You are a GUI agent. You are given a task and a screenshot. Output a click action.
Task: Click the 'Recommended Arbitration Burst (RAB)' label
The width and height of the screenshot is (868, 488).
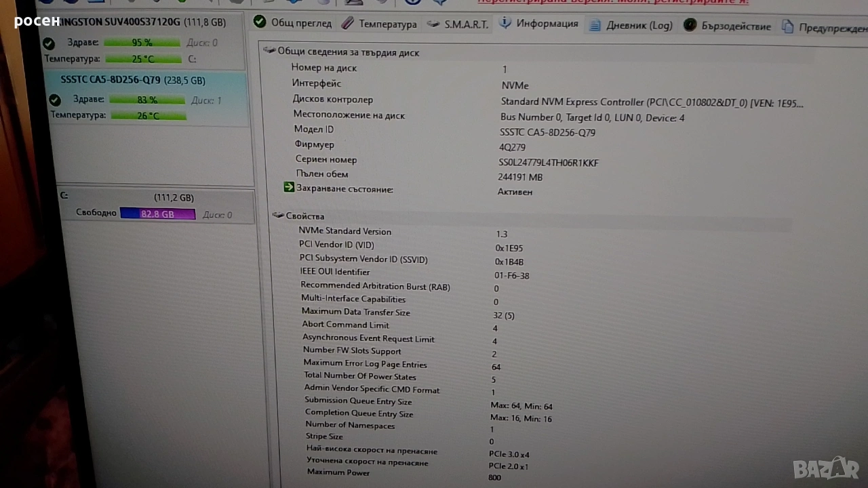(x=375, y=286)
